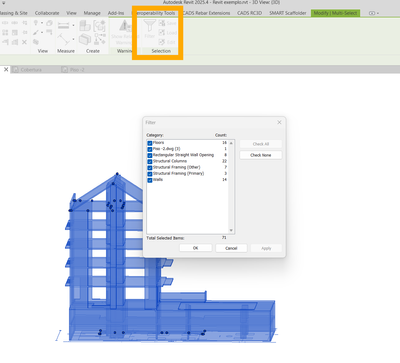Open the SMART Scaffolder ribbon tab
Image resolution: width=400 pixels, height=363 pixels.
[x=288, y=13]
